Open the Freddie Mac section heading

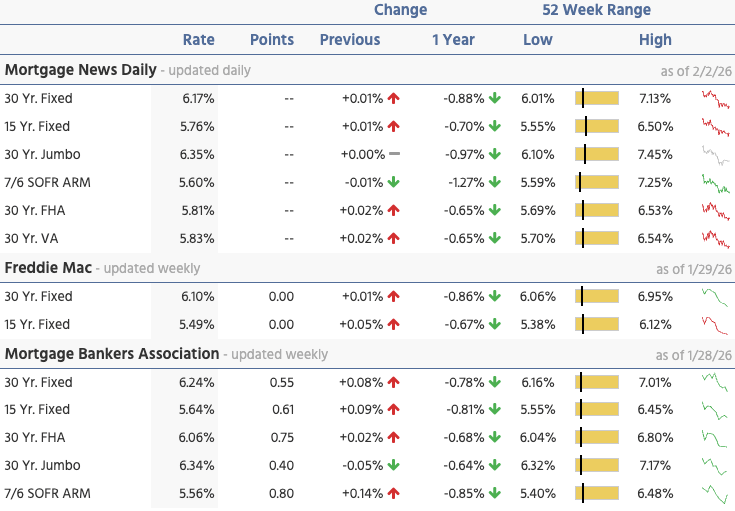(x=51, y=268)
